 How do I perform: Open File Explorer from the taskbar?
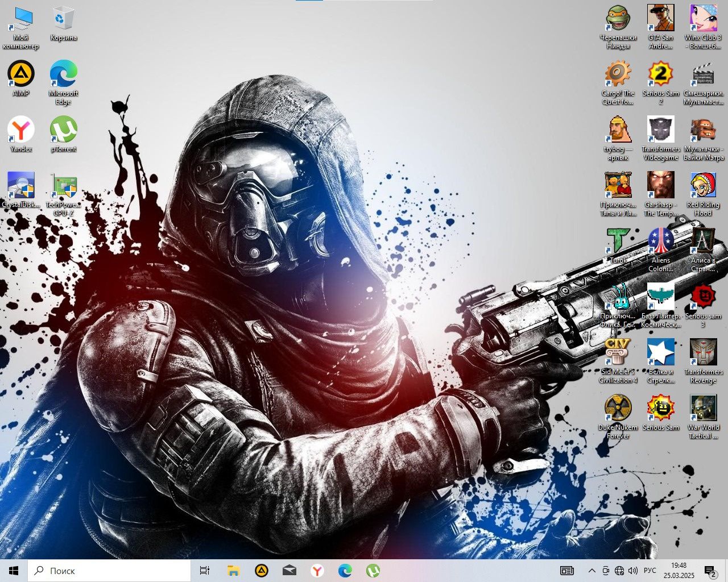233,571
